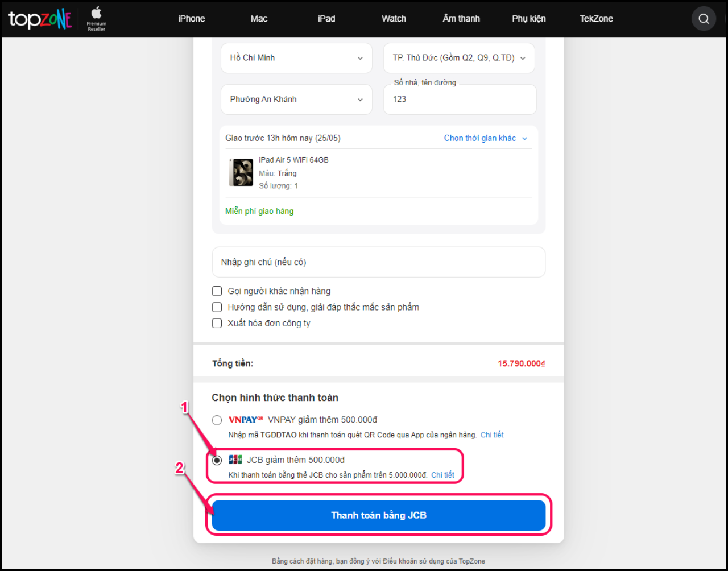Click the street address field containing 123
Image resolution: width=728 pixels, height=571 pixels.
(x=460, y=100)
